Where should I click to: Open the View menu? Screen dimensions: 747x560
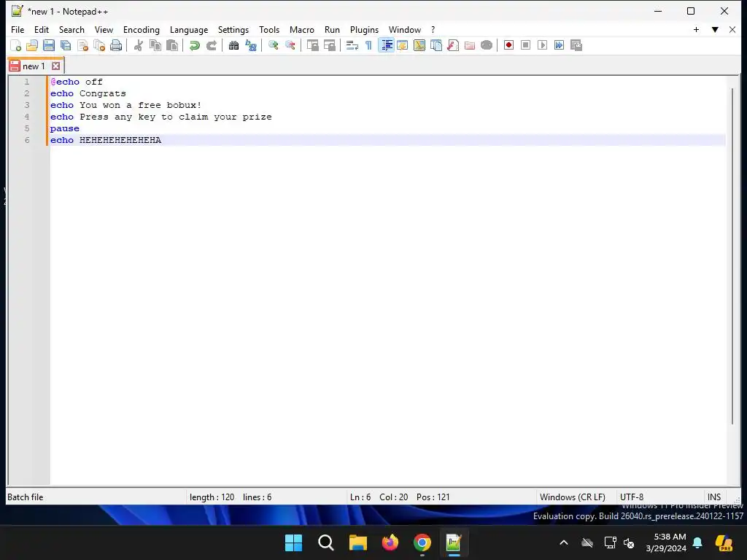tap(104, 29)
